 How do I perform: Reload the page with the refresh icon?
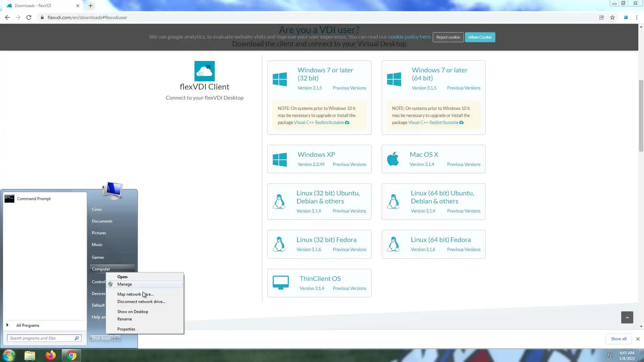point(29,17)
